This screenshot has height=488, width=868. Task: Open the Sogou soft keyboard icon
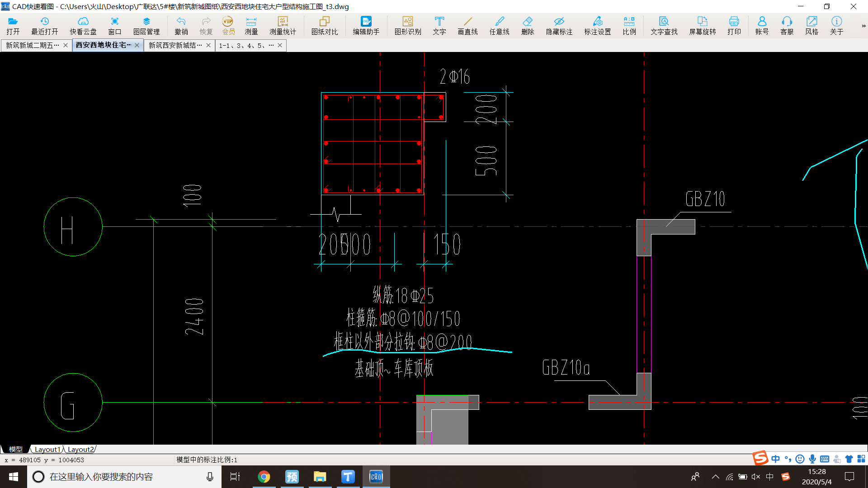tap(825, 459)
